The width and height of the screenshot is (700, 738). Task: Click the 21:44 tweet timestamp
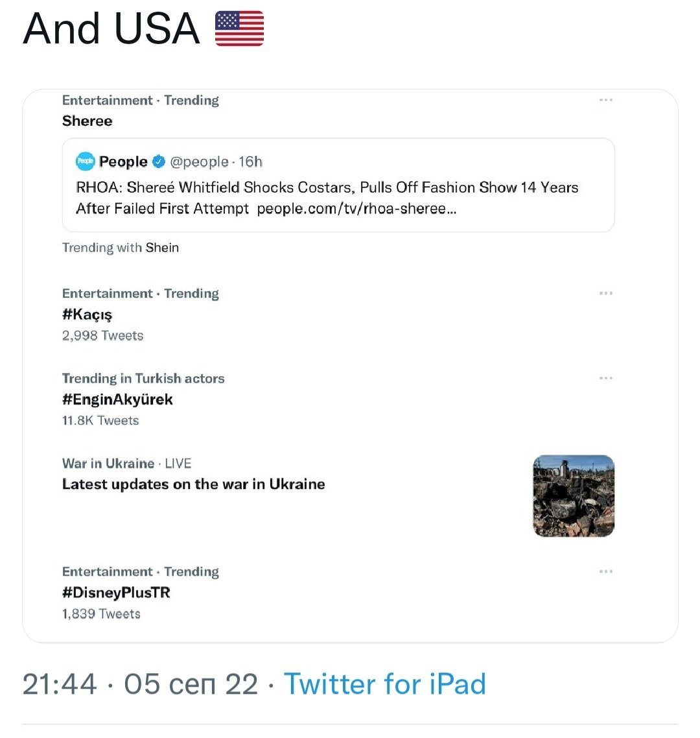pos(60,684)
